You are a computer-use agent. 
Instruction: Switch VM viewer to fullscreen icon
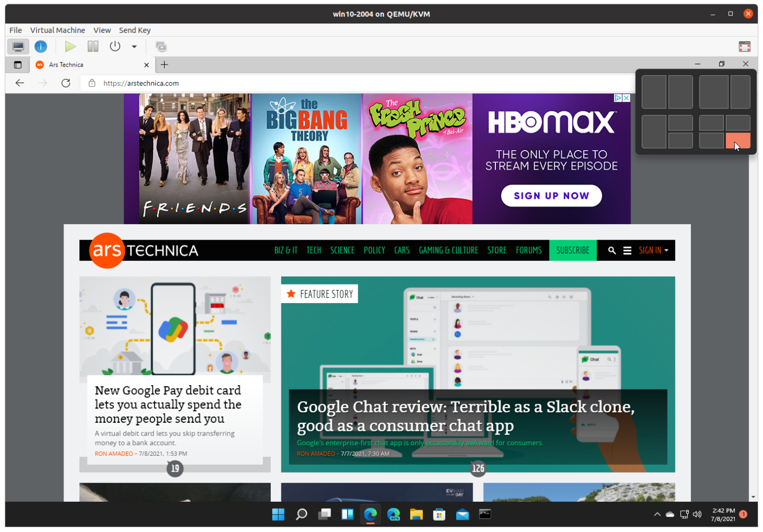coord(744,47)
